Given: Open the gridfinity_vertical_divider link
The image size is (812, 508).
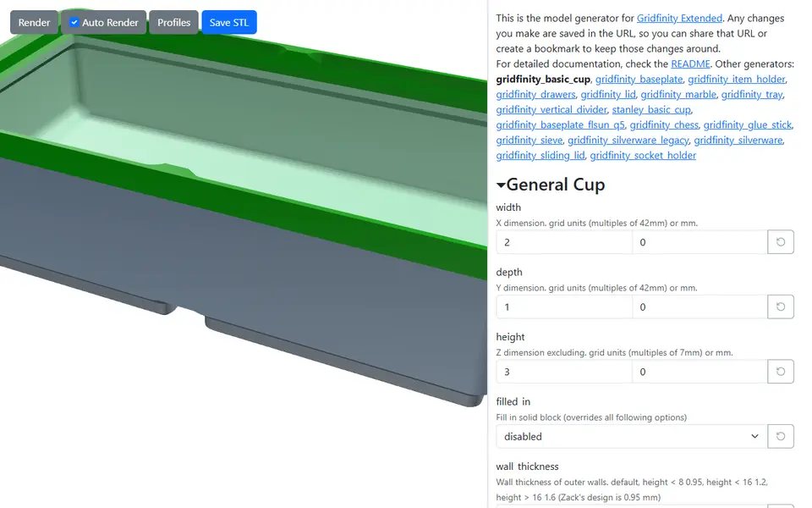Looking at the screenshot, I should [x=551, y=110].
